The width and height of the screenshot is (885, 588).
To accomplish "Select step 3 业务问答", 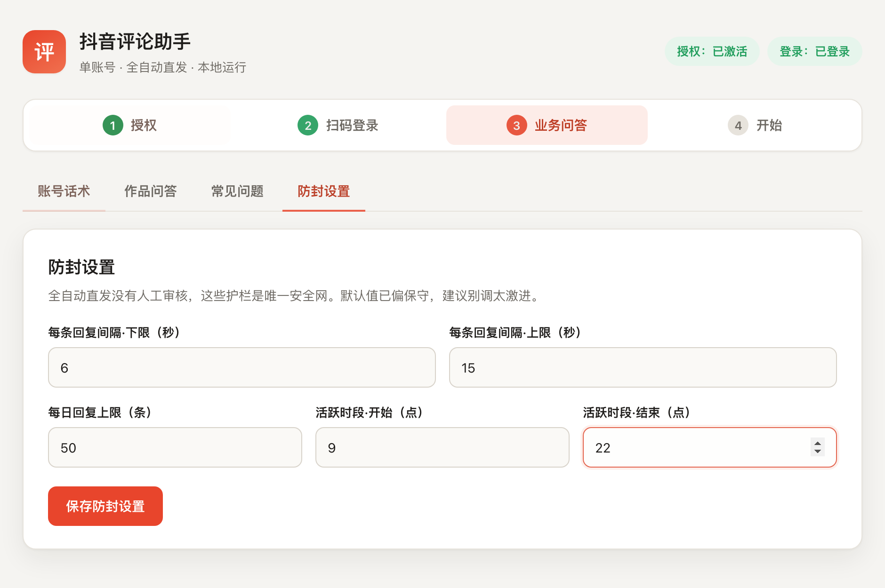I will (x=547, y=125).
